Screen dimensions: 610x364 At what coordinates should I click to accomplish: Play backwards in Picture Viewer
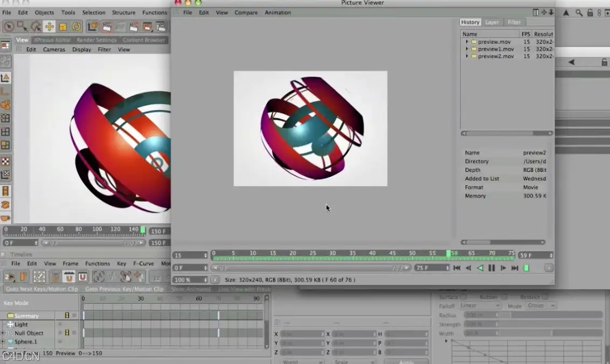(x=480, y=268)
